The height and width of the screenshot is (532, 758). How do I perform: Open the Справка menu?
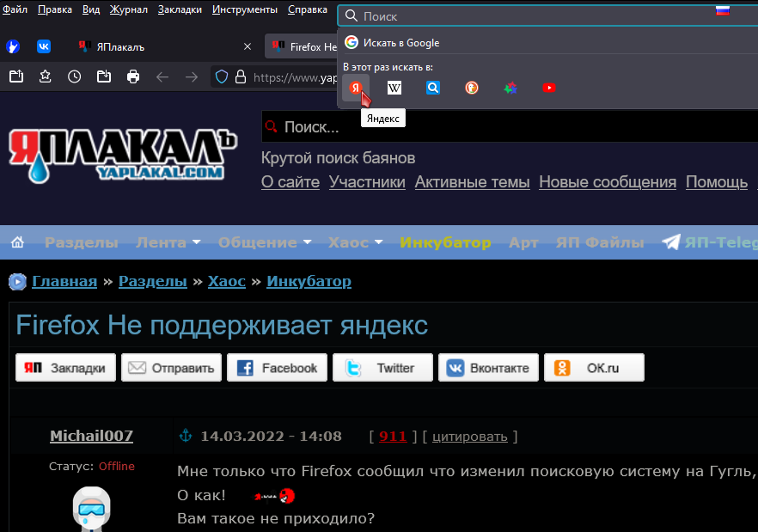308,9
